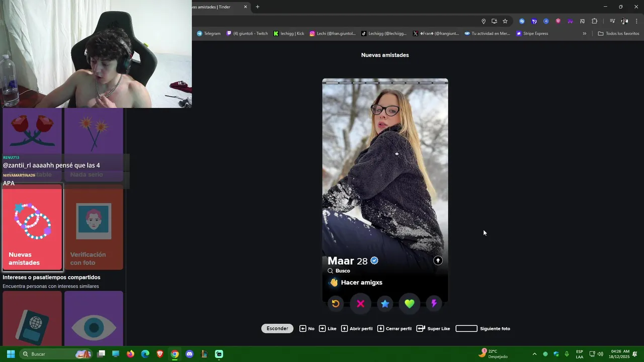
Task: Select the passport interest card
Action: click(32, 318)
